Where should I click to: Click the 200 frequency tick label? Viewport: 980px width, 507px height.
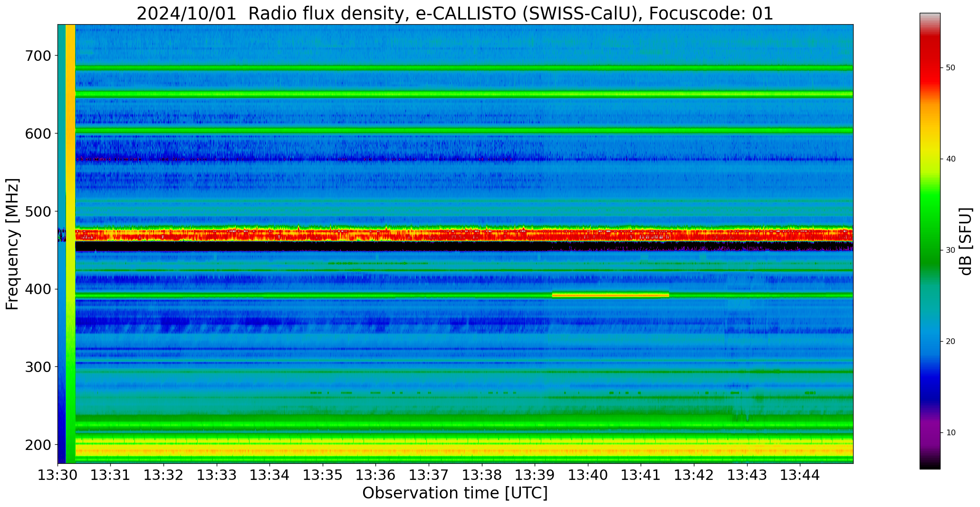click(38, 445)
